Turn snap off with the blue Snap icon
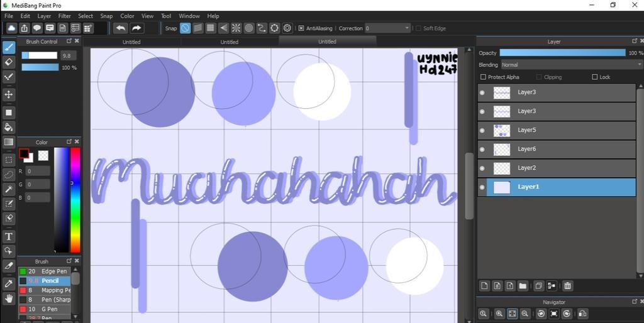 point(186,28)
